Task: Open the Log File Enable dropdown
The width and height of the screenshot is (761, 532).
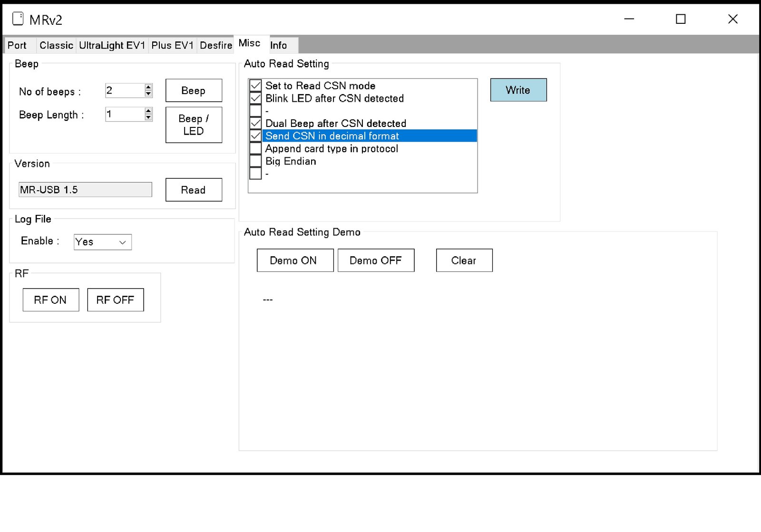Action: click(x=103, y=242)
